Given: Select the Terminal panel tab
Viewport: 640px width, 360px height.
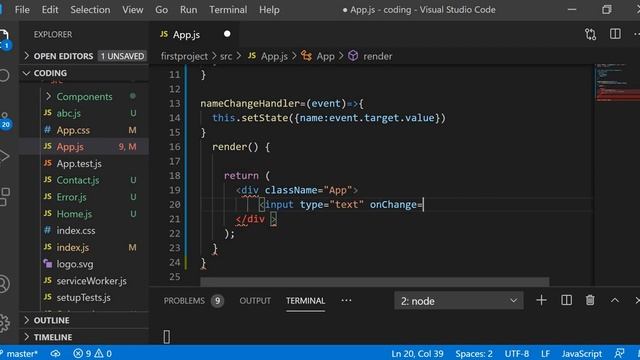Looking at the screenshot, I should [x=305, y=301].
